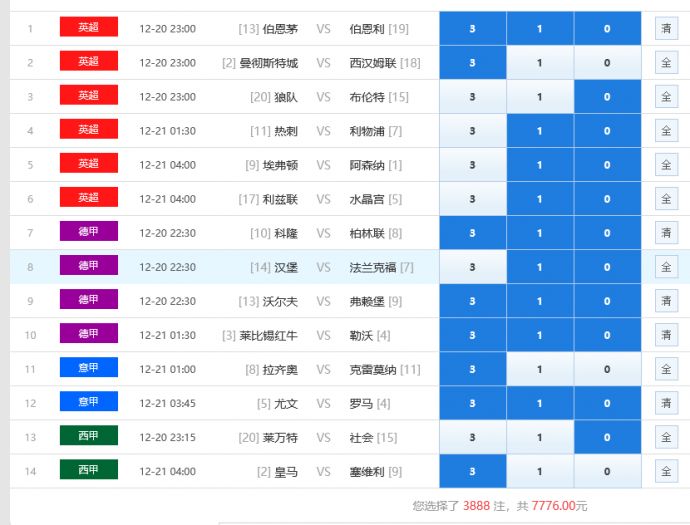This screenshot has height=525, width=690.
Task: Toggle the 3 option for 伯恩茅斯 vs 伯恩利
Action: 472,29
